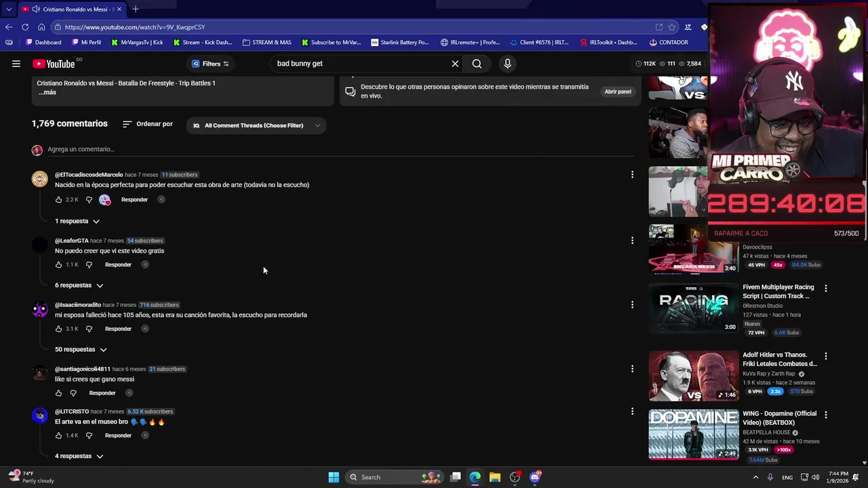The width and height of the screenshot is (868, 488).
Task: Open the Dashboard bookmark
Action: (x=43, y=42)
